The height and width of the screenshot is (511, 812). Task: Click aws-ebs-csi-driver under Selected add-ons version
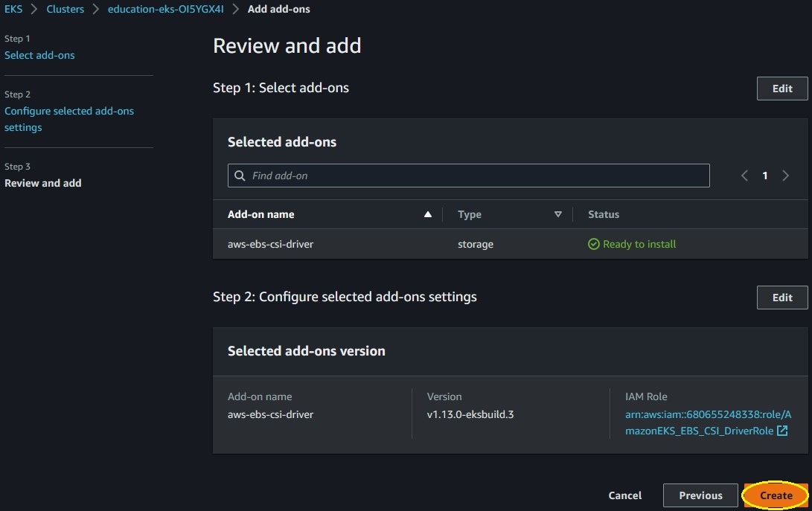[x=270, y=414]
